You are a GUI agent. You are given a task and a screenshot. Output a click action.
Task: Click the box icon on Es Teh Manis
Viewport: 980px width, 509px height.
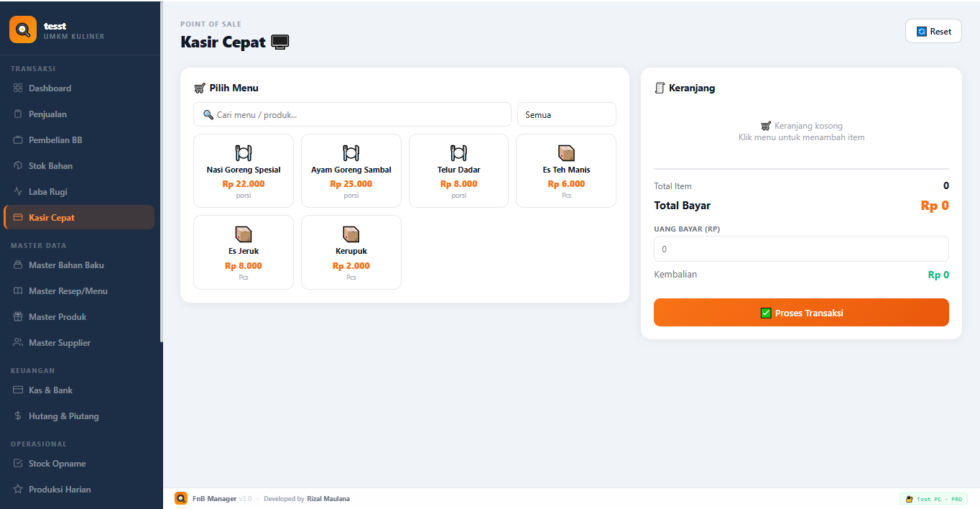[567, 152]
